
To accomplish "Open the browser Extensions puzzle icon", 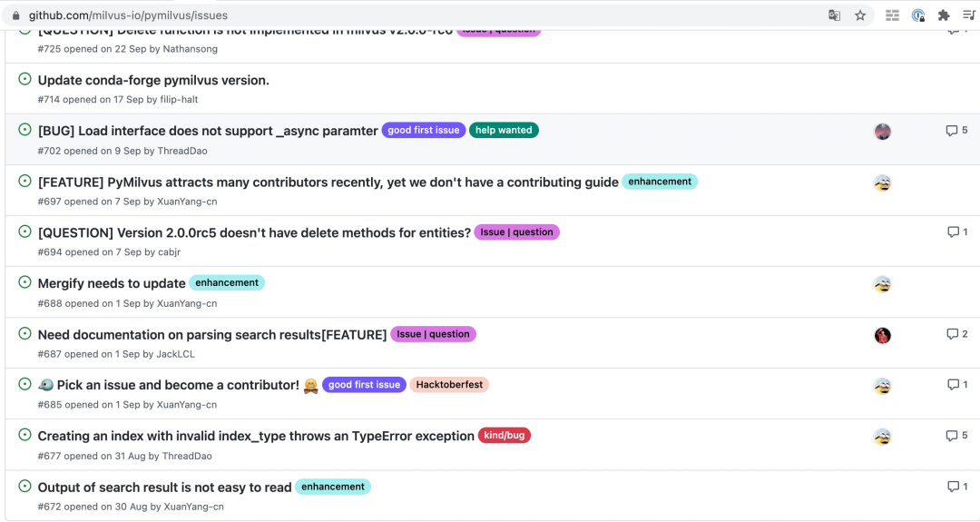I will pyautogui.click(x=944, y=15).
